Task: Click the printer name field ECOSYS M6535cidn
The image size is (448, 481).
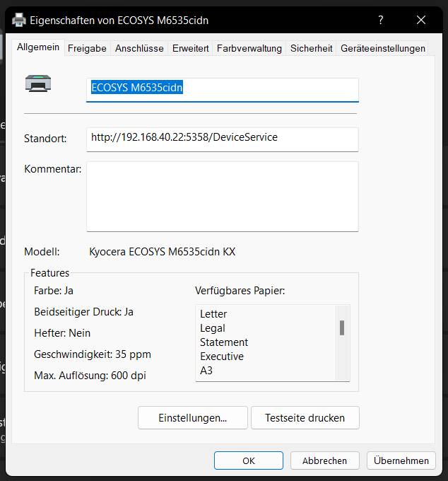Action: tap(223, 90)
